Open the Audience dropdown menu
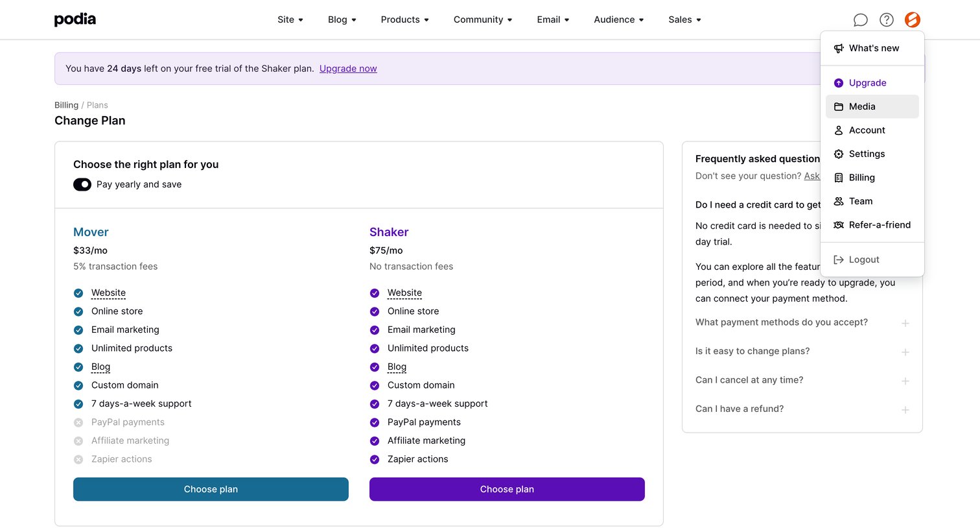Screen dimensions: 980x528 (x=619, y=19)
